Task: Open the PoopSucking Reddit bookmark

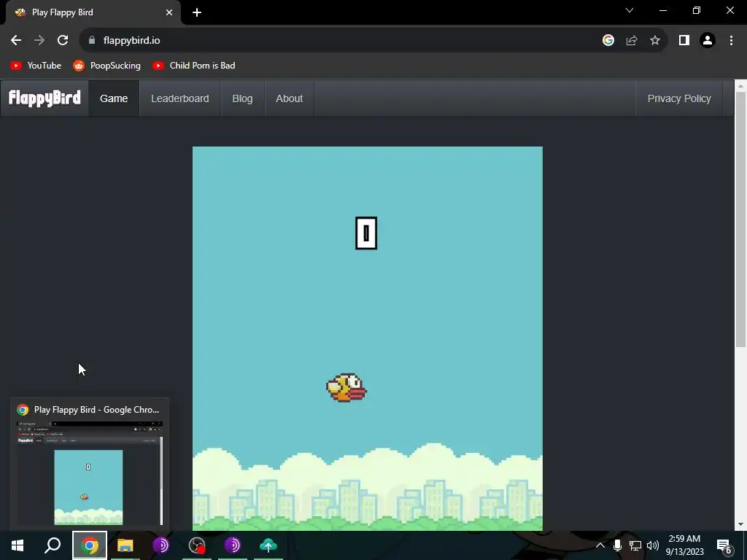Action: coord(107,66)
